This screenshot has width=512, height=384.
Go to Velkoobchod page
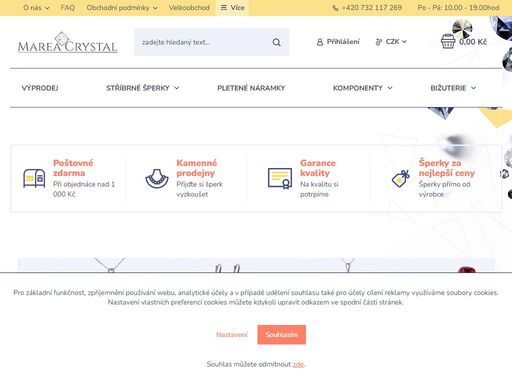pos(189,8)
